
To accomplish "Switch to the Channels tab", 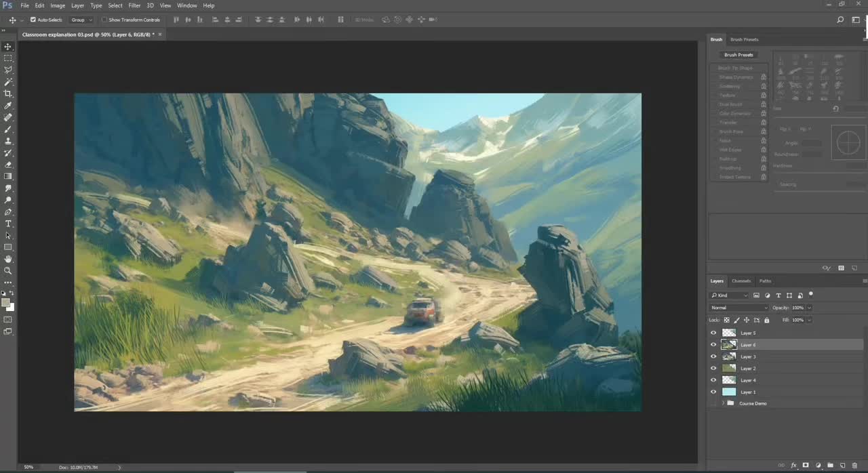I will pos(741,281).
